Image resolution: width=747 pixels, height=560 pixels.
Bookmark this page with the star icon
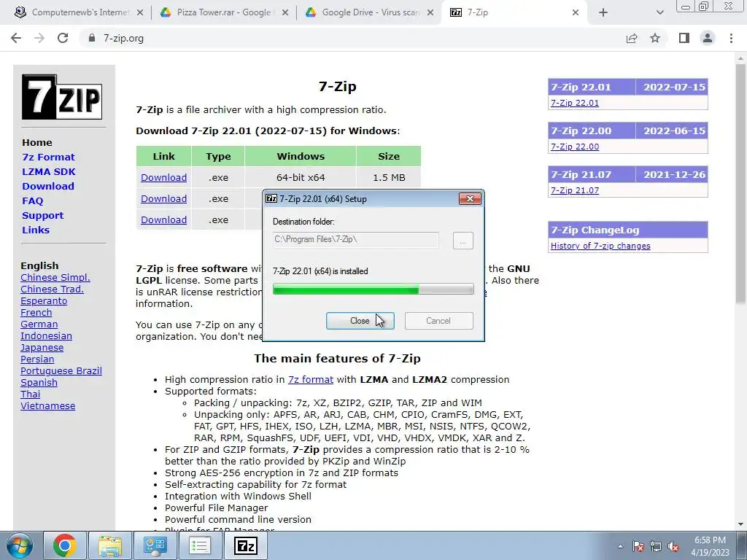pos(655,38)
